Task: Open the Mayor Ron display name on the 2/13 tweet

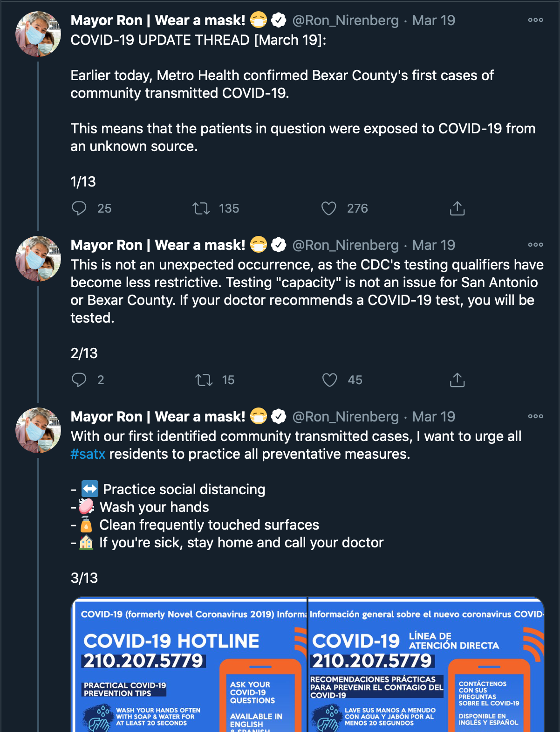Action: coord(158,245)
